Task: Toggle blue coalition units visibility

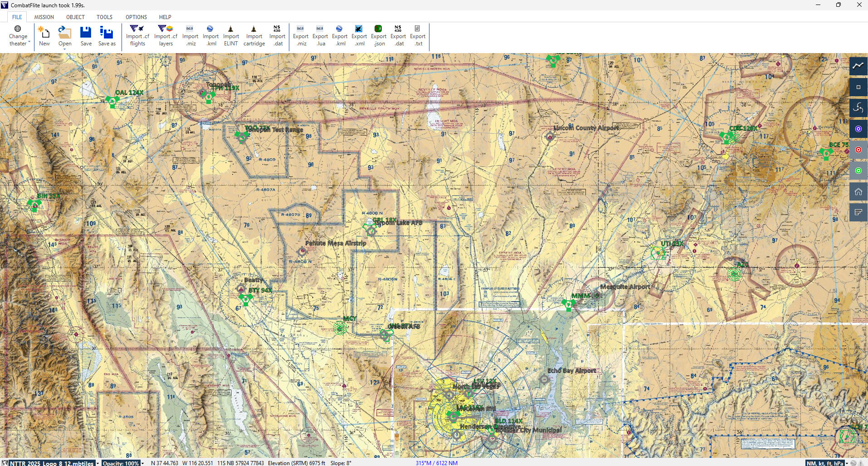Action: tap(858, 129)
